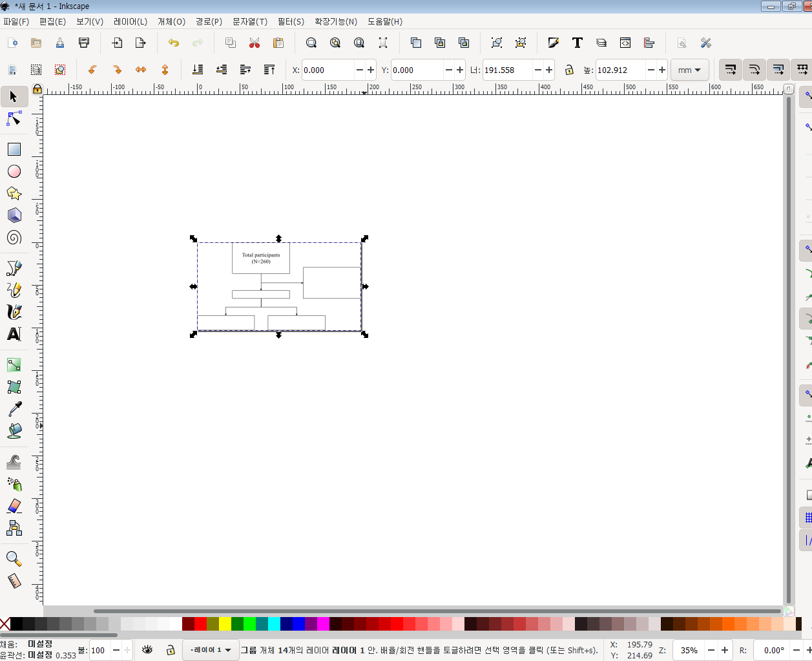Open the 레이어 1 layer dropdown

coord(211,650)
